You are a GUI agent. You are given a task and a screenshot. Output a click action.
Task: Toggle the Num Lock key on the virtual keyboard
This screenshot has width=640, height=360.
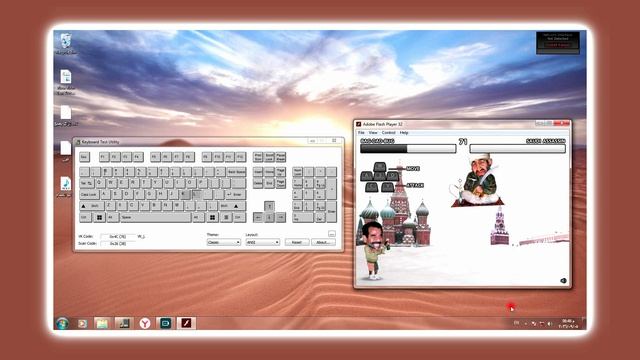[x=298, y=172]
